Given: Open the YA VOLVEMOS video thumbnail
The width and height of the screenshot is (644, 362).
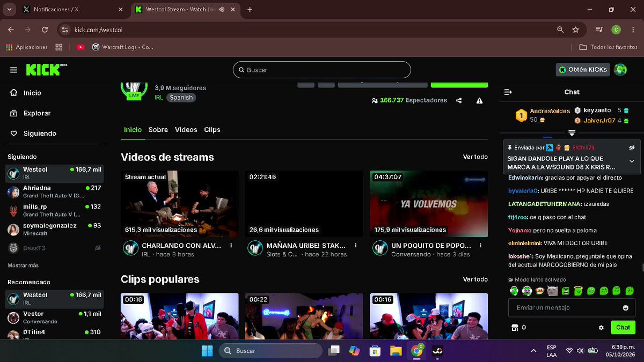Looking at the screenshot, I should coord(429,204).
